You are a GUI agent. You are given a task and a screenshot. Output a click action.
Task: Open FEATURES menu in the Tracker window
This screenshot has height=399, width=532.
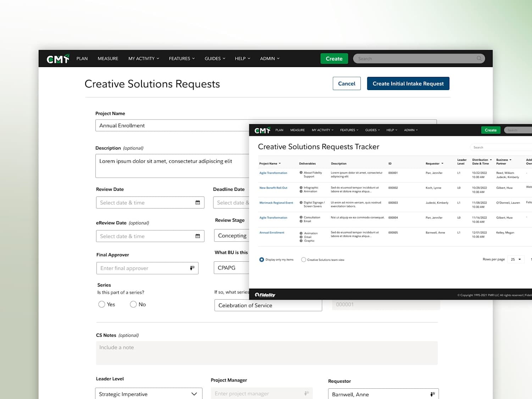pos(349,130)
